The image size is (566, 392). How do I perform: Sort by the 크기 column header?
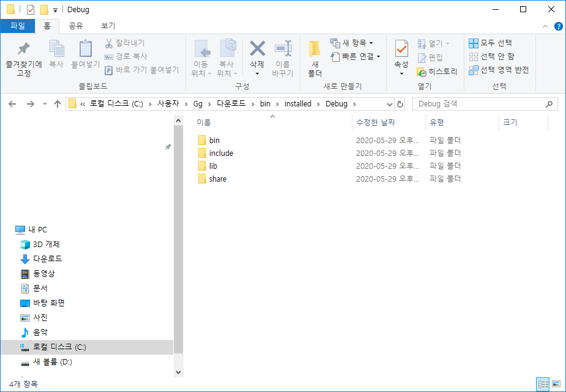510,122
